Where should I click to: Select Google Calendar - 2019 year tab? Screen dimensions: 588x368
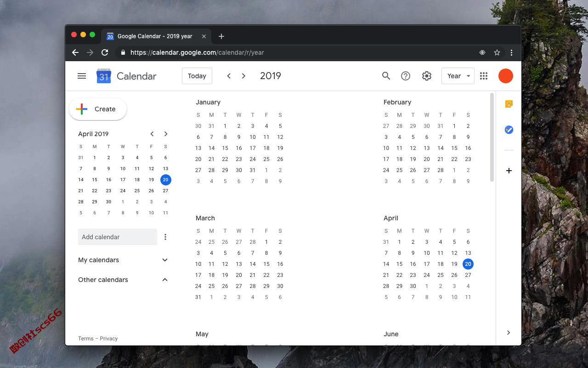pos(156,36)
